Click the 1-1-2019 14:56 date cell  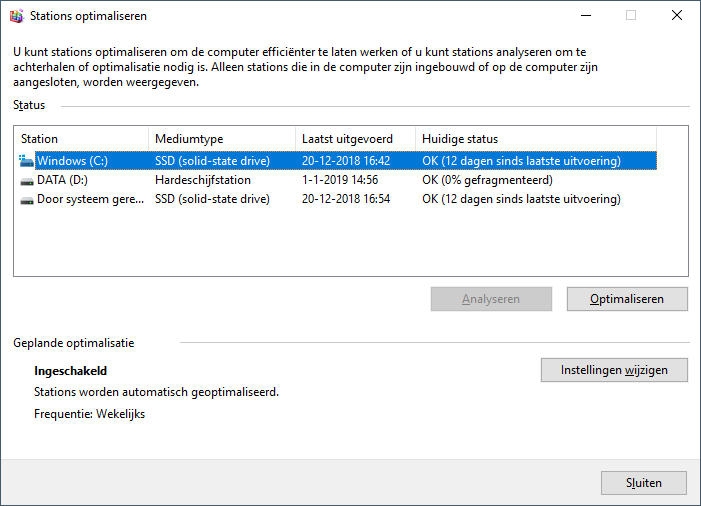click(x=340, y=180)
